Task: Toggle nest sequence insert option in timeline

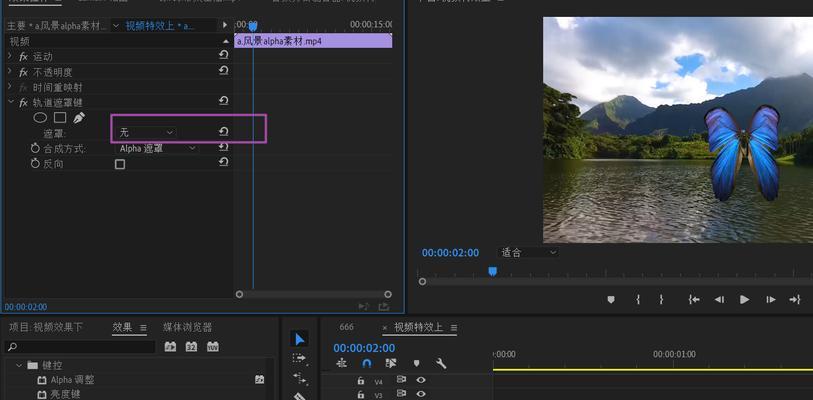Action: 341,363
